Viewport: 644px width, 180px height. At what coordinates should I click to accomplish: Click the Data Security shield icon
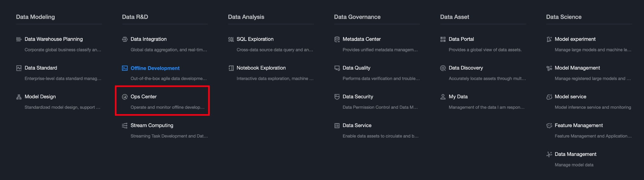coord(337,97)
